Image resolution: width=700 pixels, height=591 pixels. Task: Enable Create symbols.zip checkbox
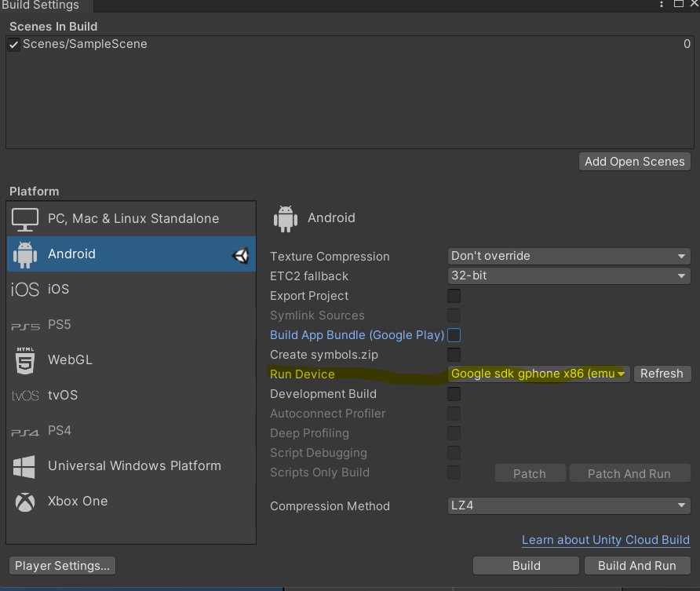click(454, 355)
